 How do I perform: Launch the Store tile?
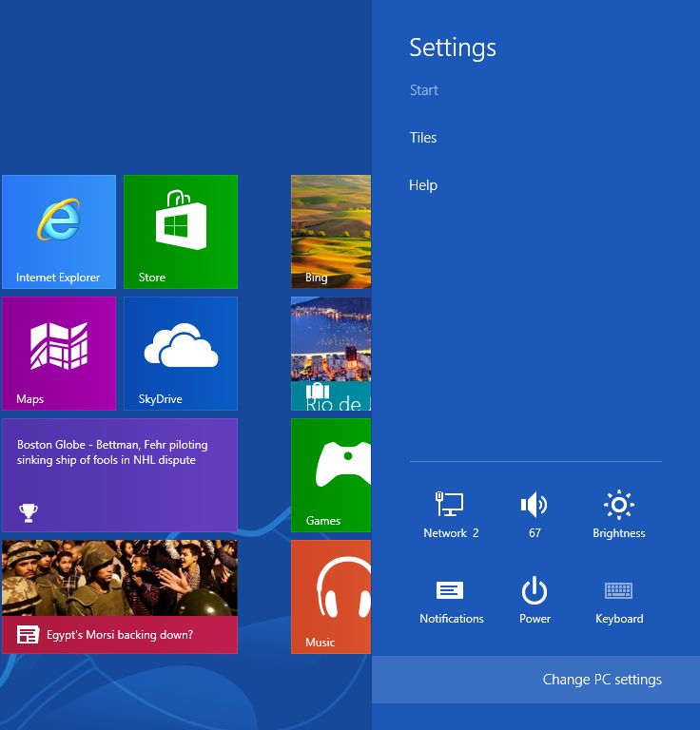(x=181, y=232)
